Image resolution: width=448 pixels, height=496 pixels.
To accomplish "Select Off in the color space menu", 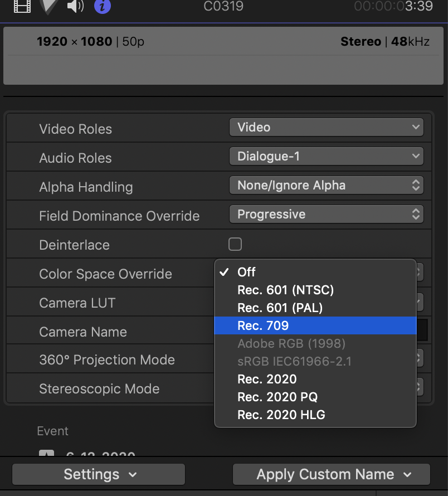I will (x=315, y=272).
